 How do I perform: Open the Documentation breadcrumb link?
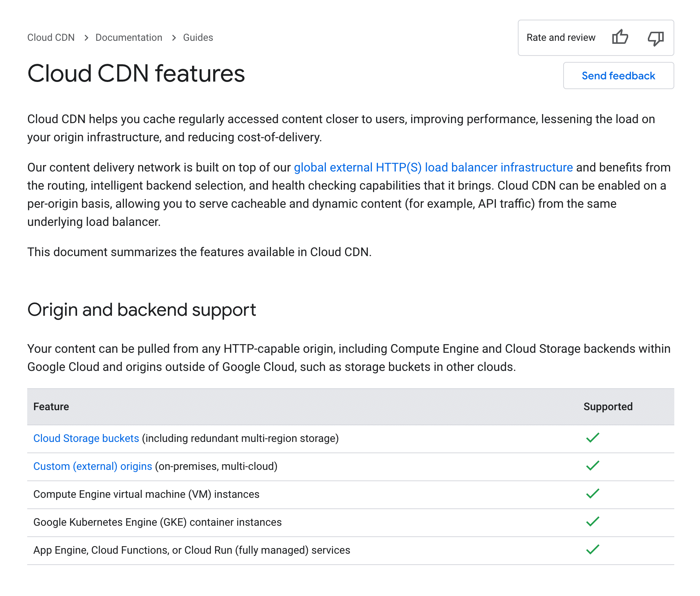(x=129, y=37)
